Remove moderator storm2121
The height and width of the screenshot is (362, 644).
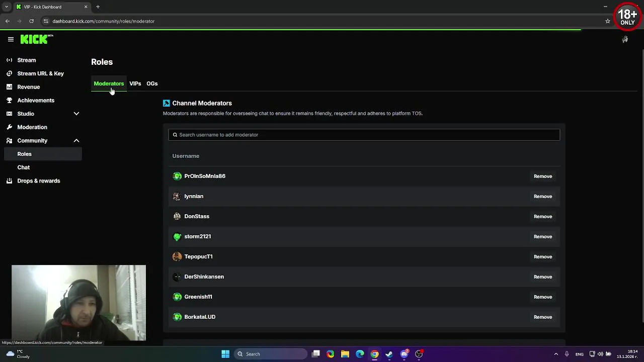point(543,236)
